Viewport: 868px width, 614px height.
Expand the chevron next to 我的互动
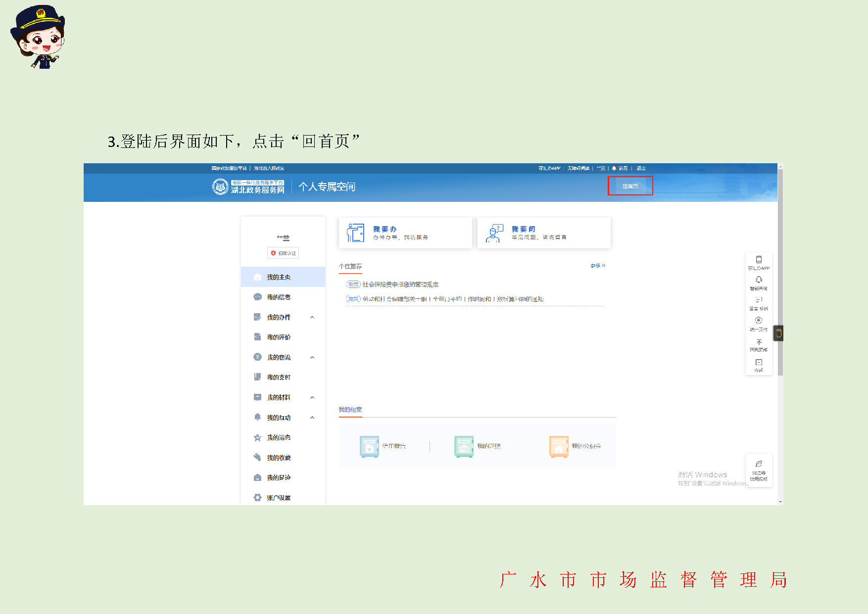click(x=312, y=418)
